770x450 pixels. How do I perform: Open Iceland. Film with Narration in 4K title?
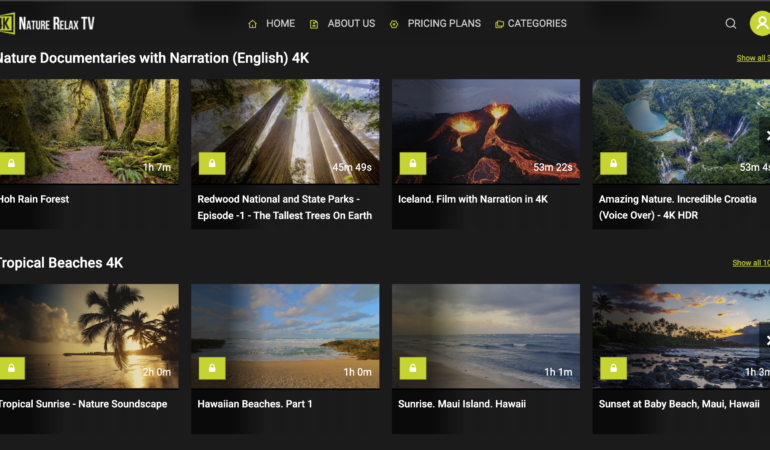473,199
